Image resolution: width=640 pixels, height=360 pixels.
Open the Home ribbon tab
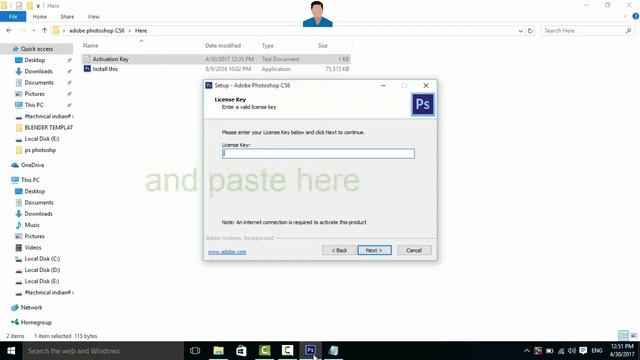40,17
